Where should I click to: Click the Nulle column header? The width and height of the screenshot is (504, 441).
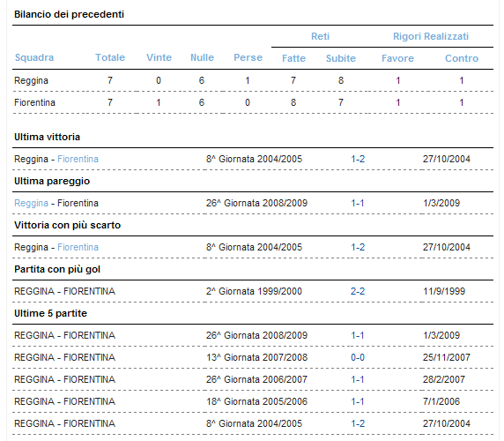202,57
